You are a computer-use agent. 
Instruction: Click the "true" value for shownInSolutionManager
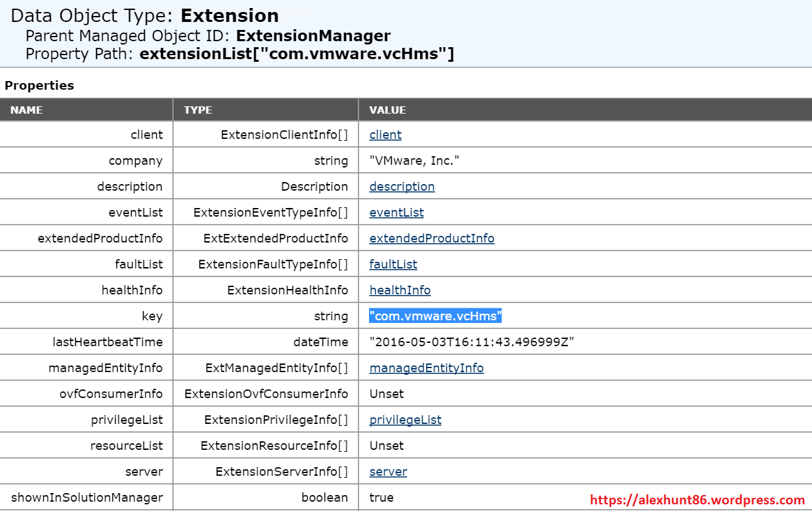click(382, 498)
